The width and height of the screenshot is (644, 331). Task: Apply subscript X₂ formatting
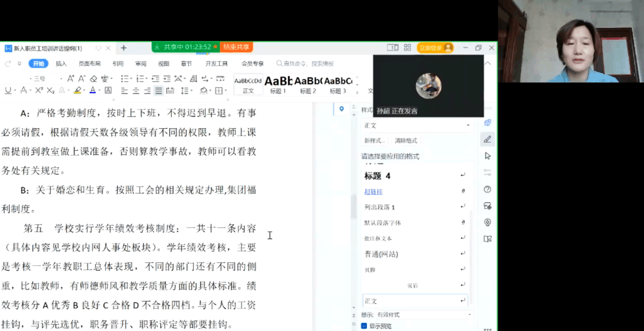50,90
